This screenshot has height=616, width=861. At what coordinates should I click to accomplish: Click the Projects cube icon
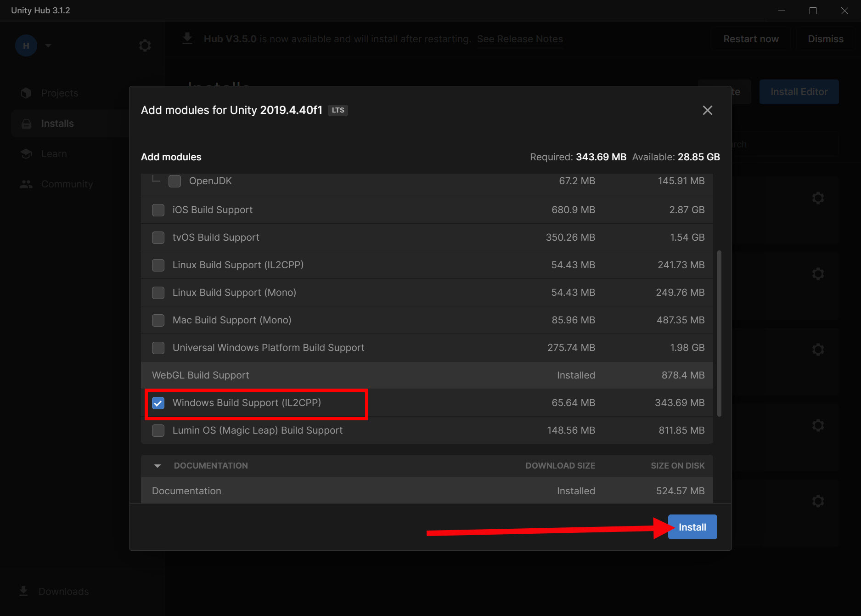click(26, 93)
